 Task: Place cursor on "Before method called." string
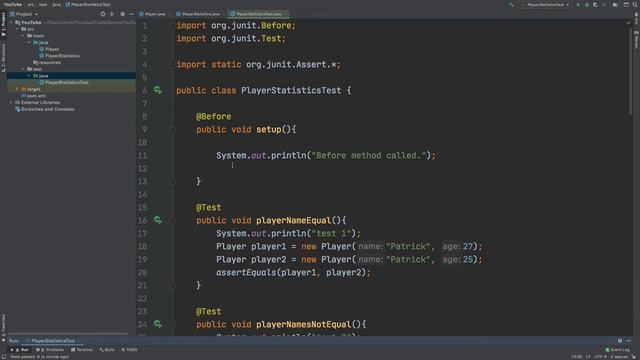369,156
